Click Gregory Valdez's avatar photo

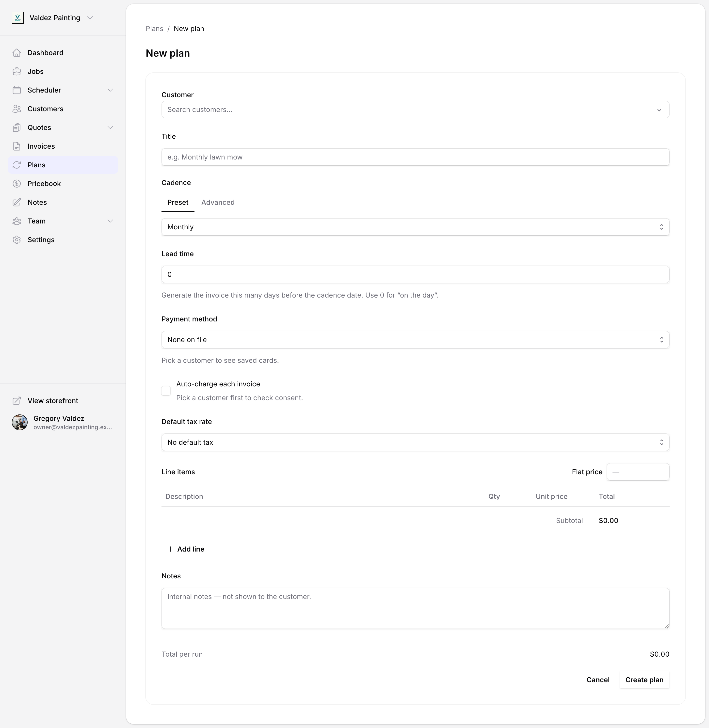(x=20, y=422)
